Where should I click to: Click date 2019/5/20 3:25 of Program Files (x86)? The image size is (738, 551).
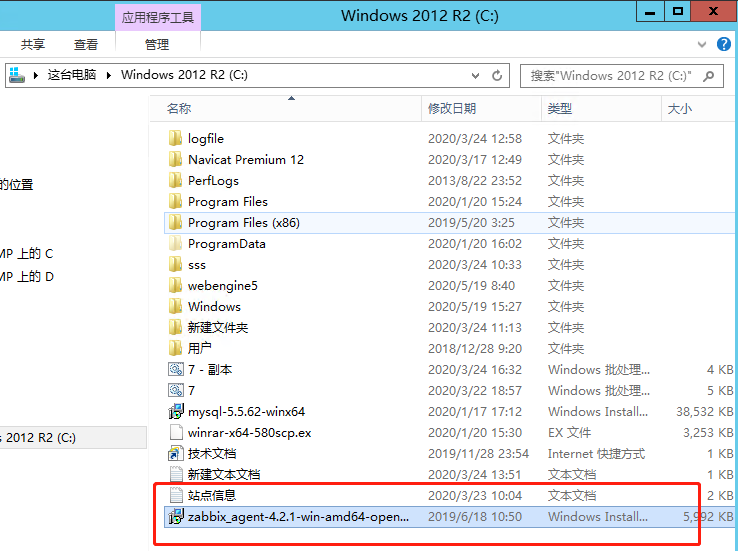471,223
